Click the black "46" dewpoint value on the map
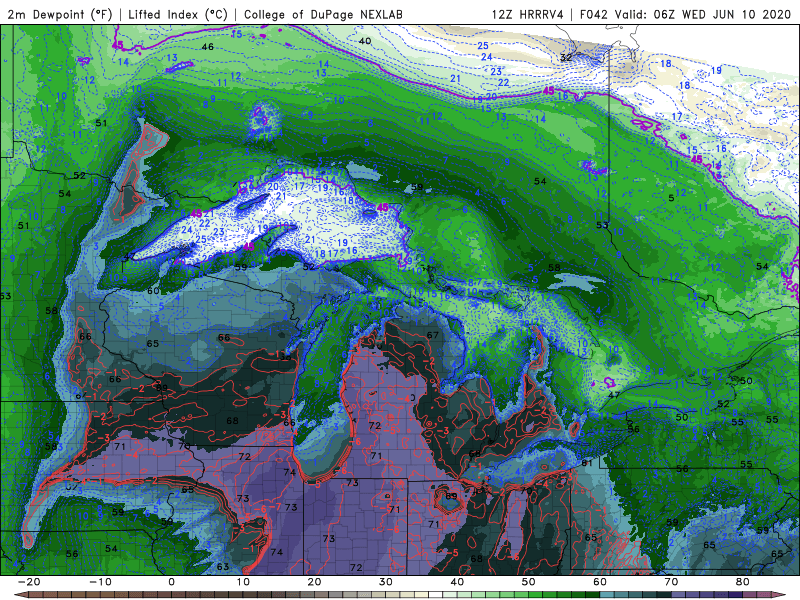Image resolution: width=800 pixels, height=600 pixels. click(208, 47)
